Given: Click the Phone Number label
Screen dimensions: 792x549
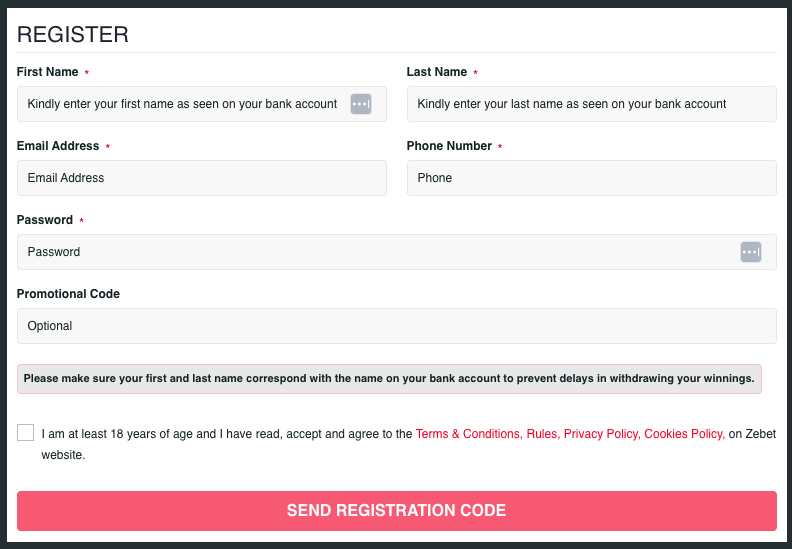Looking at the screenshot, I should coord(449,146).
